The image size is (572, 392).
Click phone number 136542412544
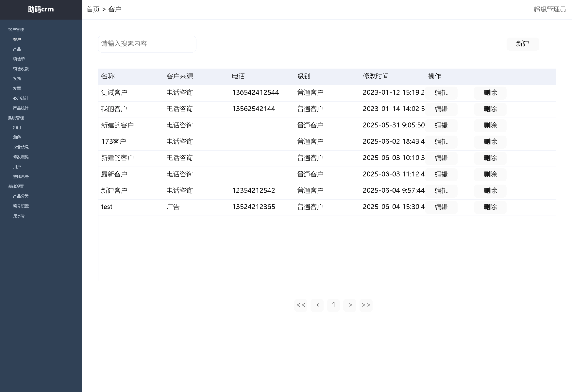[x=256, y=92]
